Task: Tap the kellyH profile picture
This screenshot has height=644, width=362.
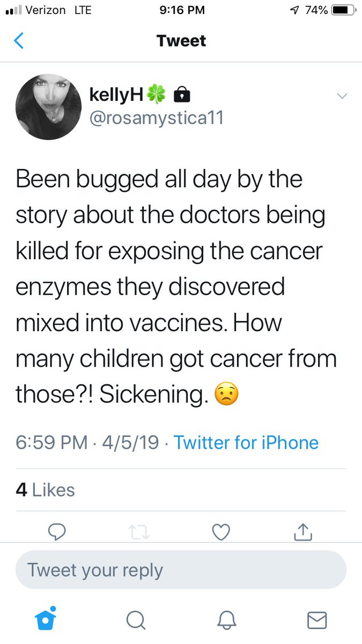Action: pyautogui.click(x=49, y=107)
